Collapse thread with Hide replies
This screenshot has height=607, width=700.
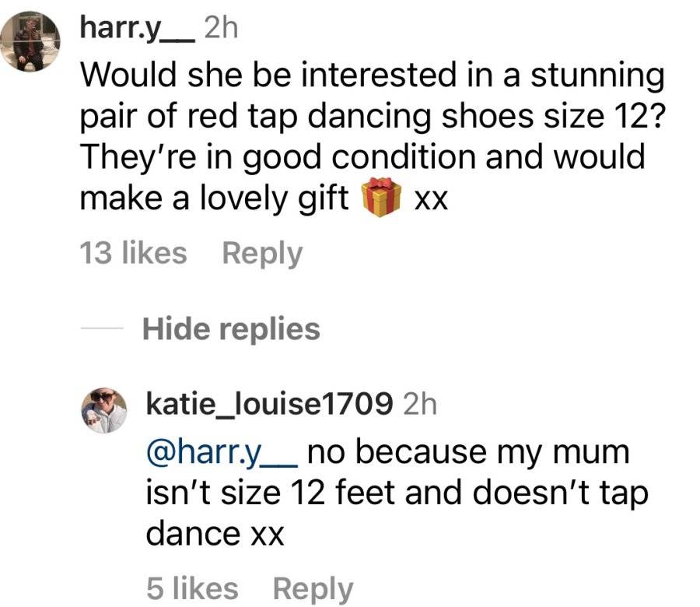click(231, 328)
